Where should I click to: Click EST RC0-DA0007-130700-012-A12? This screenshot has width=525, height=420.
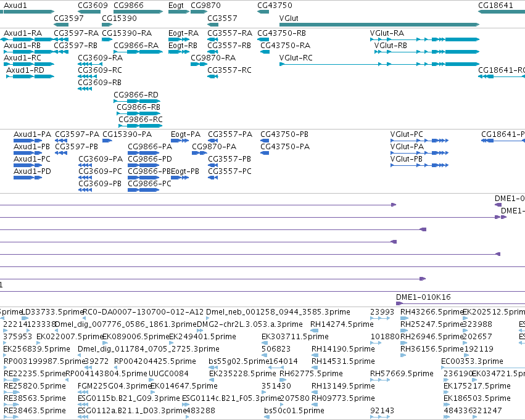143,312
